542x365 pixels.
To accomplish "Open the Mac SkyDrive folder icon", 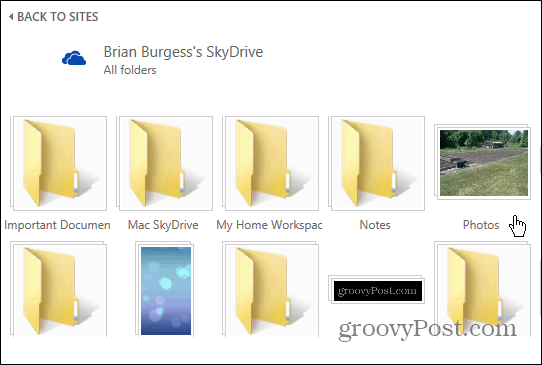I will [x=165, y=163].
